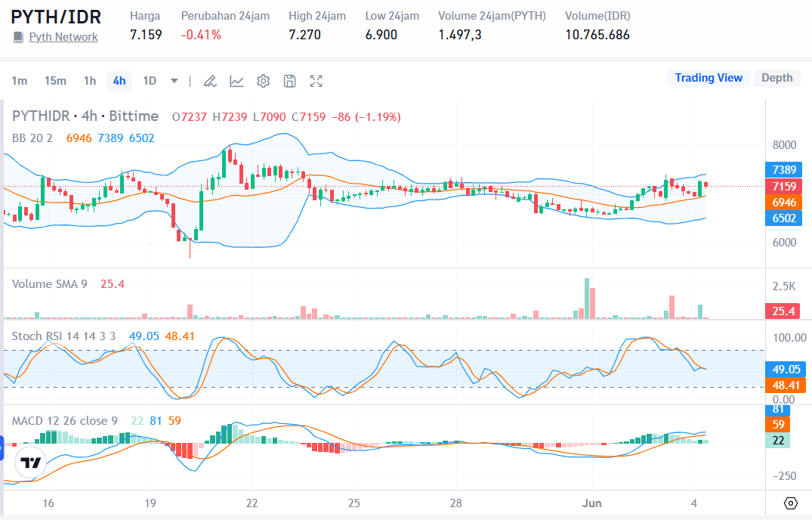Select the 1m interval tab

coord(21,80)
